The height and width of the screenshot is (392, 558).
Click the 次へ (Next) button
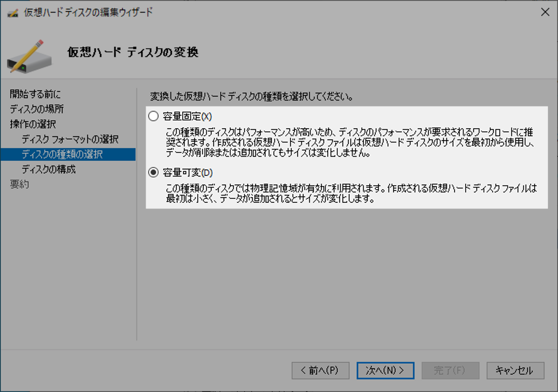(385, 370)
